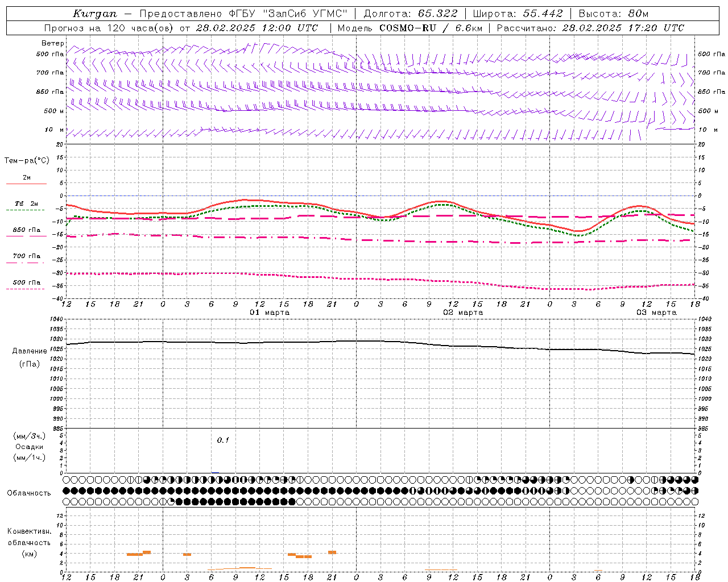Click the "Долгота: 65.322" longitude value
The height and width of the screenshot is (582, 728).
point(410,14)
